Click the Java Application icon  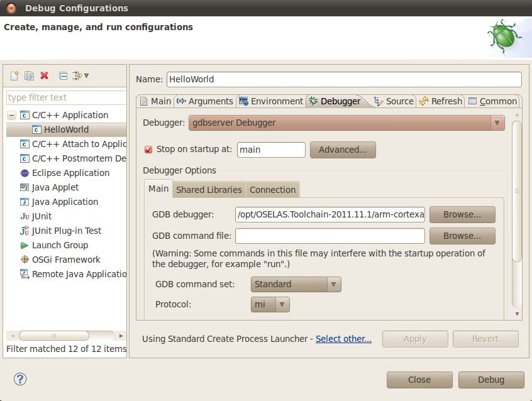(x=25, y=202)
